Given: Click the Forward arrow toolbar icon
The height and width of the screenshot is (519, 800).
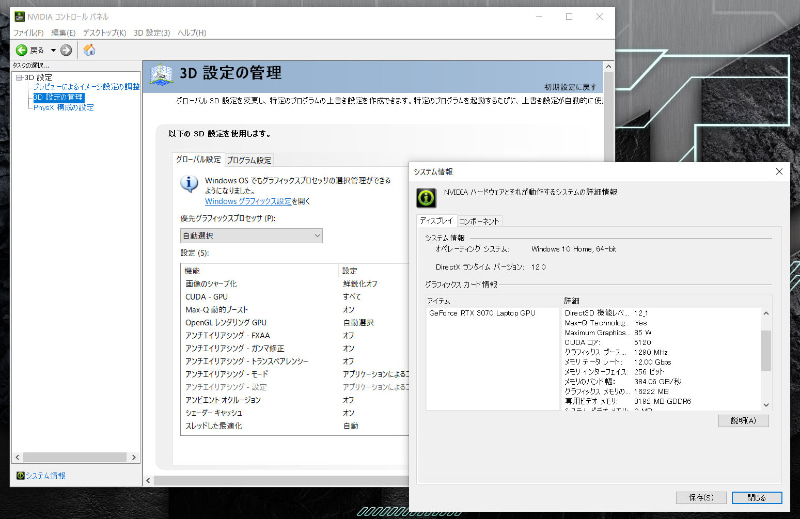Looking at the screenshot, I should tap(66, 50).
